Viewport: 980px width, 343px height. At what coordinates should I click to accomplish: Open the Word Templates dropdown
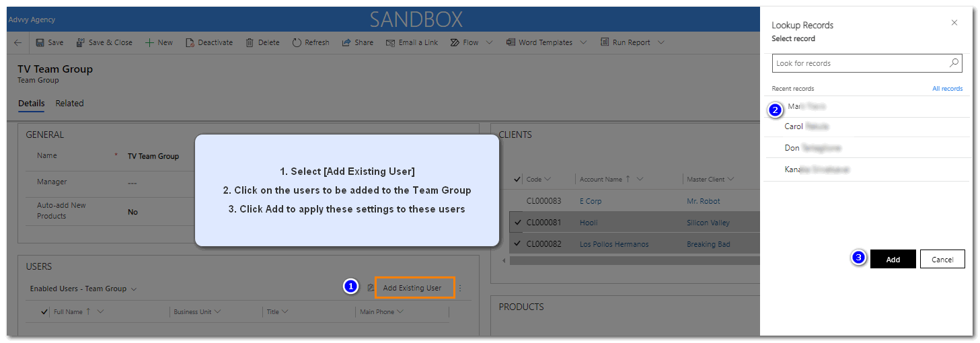[x=583, y=42]
